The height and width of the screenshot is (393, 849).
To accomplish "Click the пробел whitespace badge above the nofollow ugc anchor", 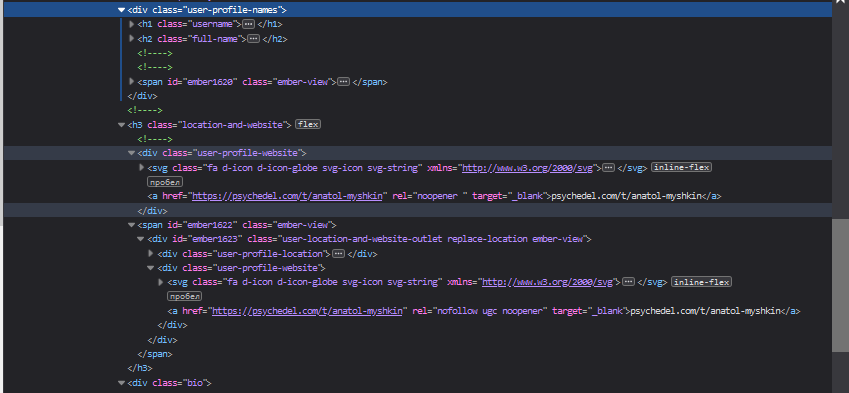I will (185, 297).
